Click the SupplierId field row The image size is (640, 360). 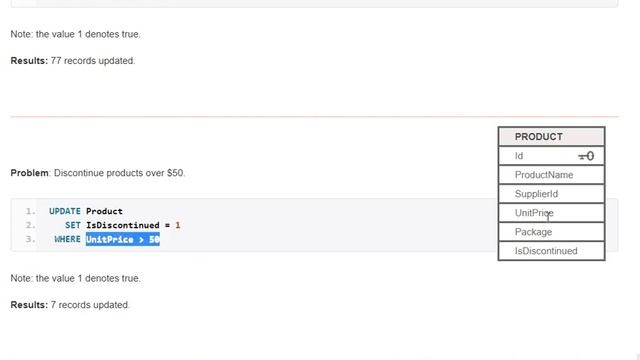coord(551,194)
